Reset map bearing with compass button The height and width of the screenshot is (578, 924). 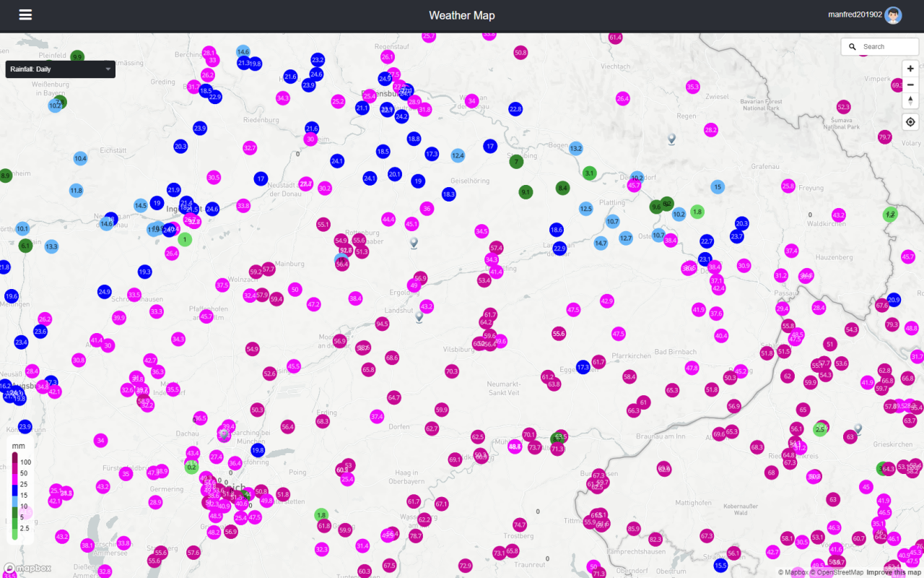coord(910,100)
